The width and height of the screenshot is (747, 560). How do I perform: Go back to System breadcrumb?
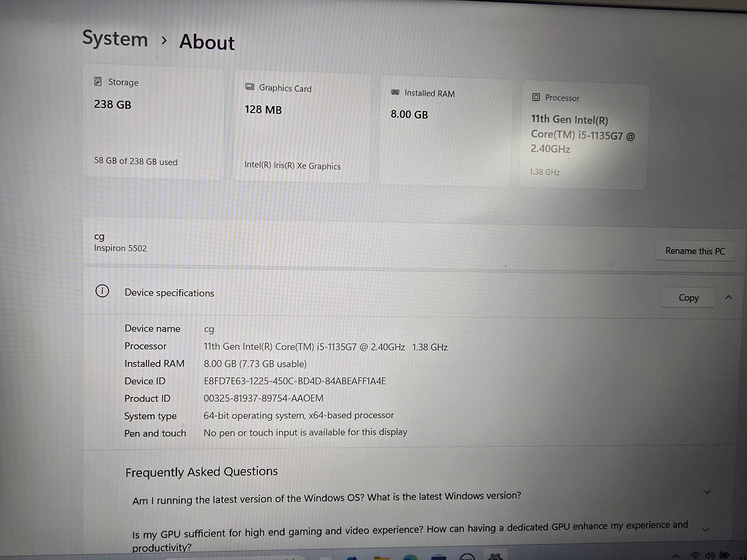[115, 39]
